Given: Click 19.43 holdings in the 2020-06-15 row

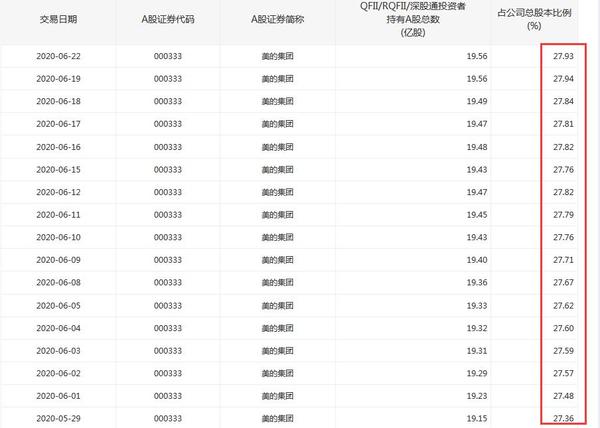Looking at the screenshot, I should tap(477, 169).
